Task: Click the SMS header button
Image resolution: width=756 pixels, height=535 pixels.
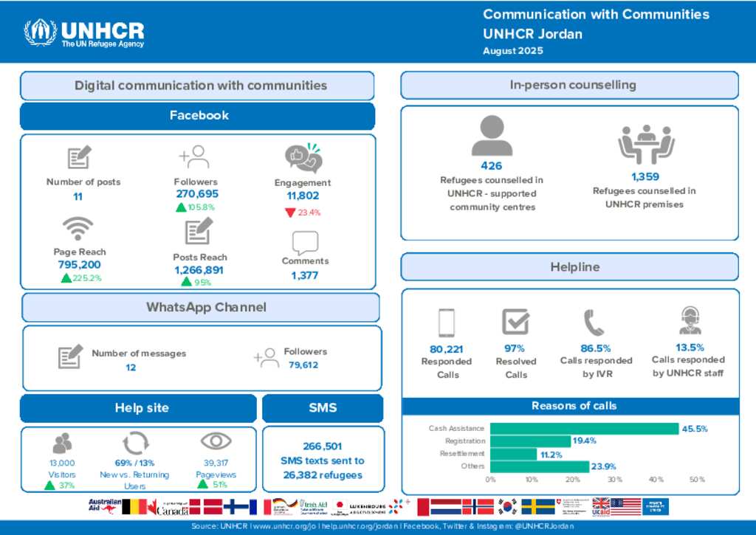Action: (323, 408)
